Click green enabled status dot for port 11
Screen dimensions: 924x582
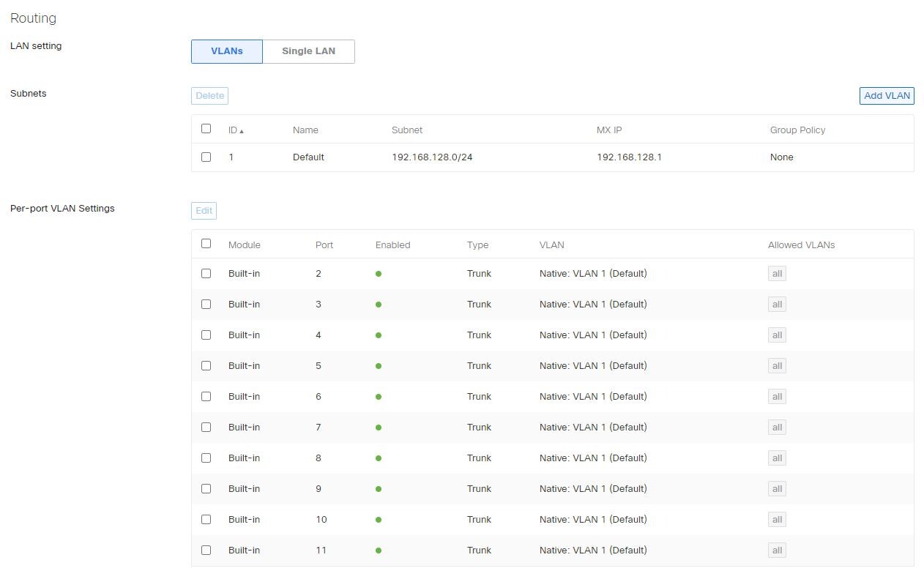[x=379, y=551]
